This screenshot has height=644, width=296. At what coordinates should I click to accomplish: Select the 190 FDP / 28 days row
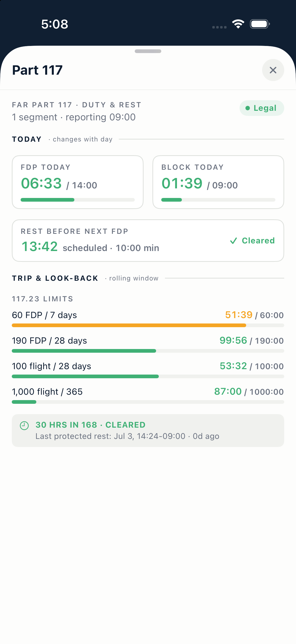click(148, 344)
